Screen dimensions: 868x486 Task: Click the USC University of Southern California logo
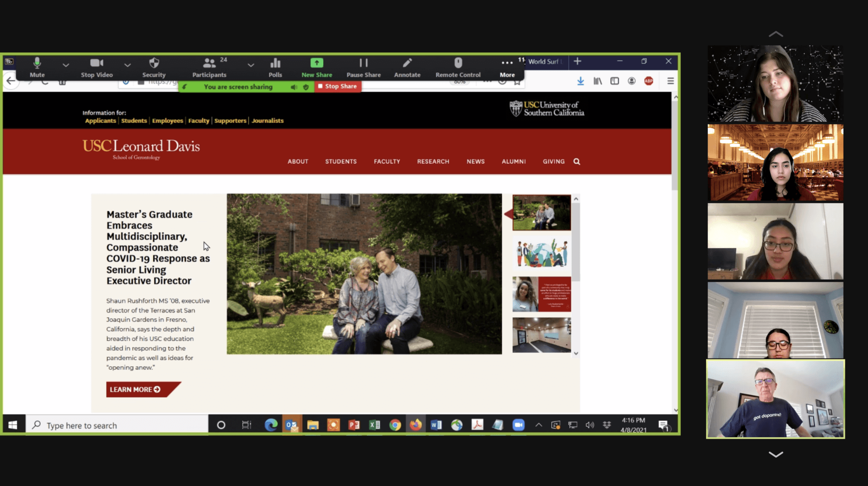point(547,109)
